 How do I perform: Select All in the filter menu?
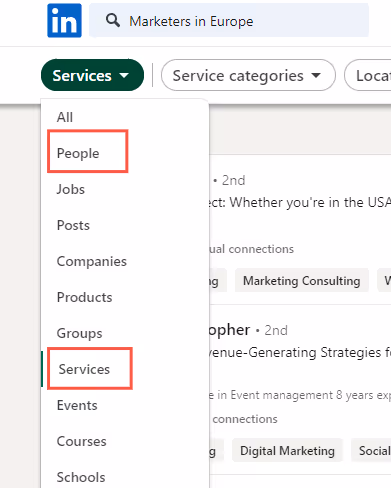[65, 117]
